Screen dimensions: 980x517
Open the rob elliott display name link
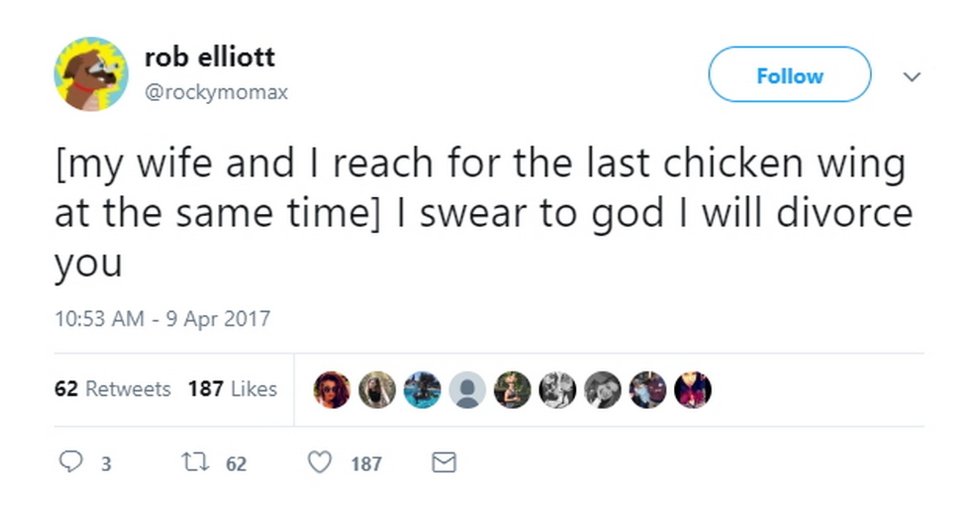coord(209,57)
